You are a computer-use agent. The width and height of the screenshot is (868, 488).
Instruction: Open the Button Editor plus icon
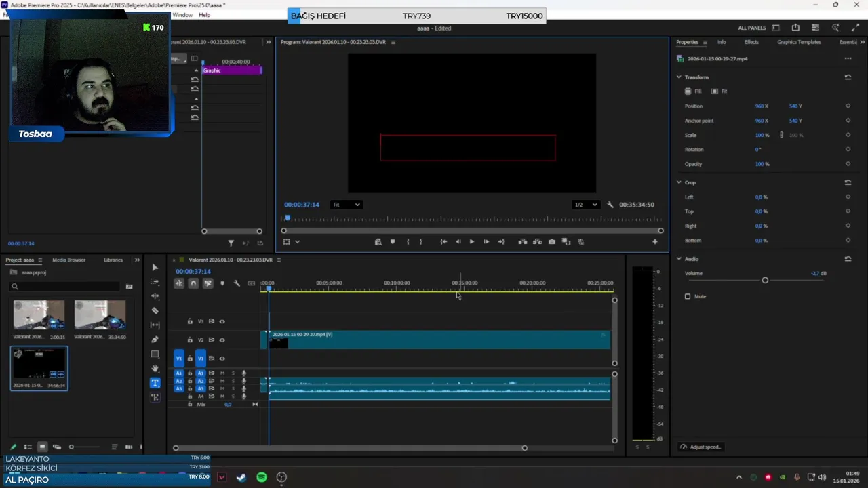655,242
